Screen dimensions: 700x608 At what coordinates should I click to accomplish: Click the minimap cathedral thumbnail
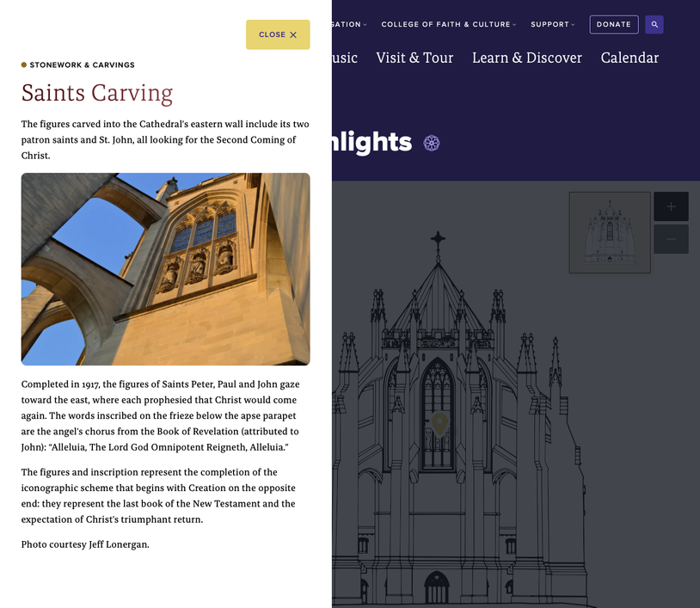click(x=610, y=232)
